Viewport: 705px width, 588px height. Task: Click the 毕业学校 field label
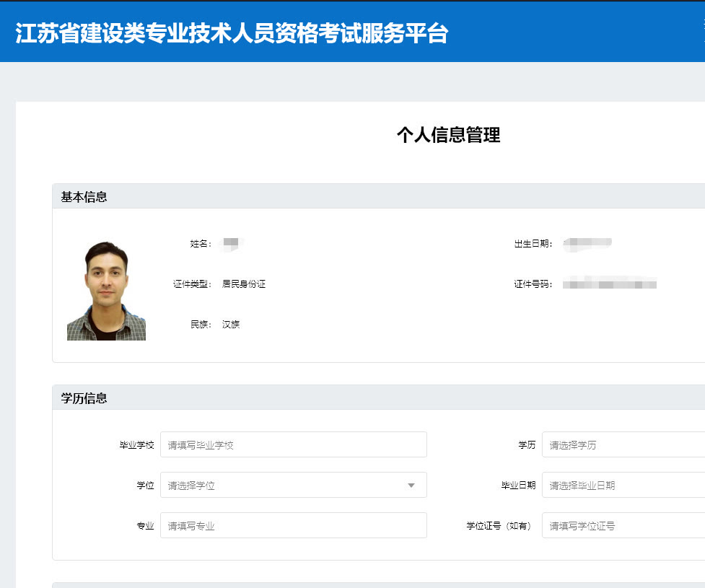pos(137,445)
